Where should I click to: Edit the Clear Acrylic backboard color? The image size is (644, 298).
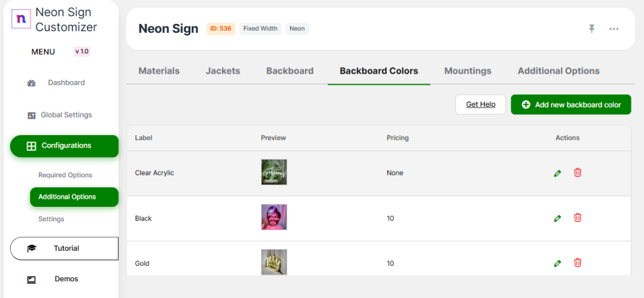click(557, 173)
